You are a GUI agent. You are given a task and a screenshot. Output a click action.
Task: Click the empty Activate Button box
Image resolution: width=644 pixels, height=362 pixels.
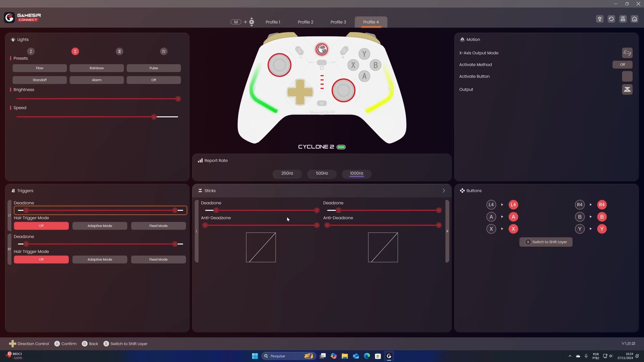[627, 76]
